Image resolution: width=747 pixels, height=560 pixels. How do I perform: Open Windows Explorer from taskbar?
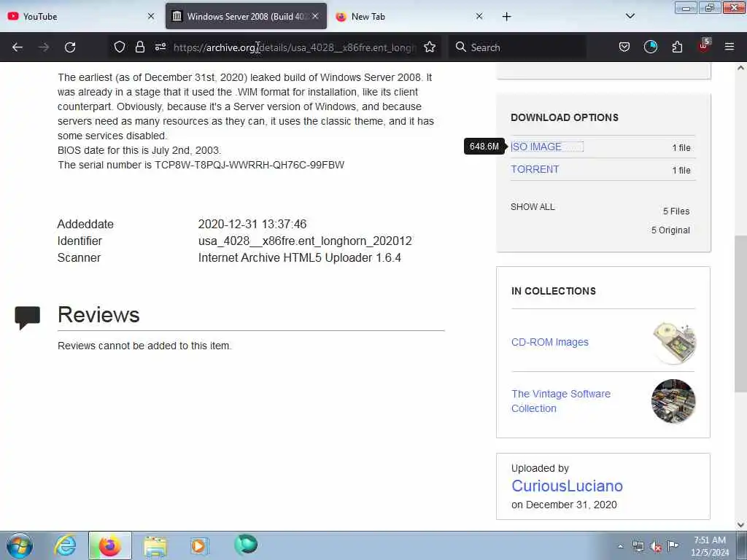[x=155, y=546]
